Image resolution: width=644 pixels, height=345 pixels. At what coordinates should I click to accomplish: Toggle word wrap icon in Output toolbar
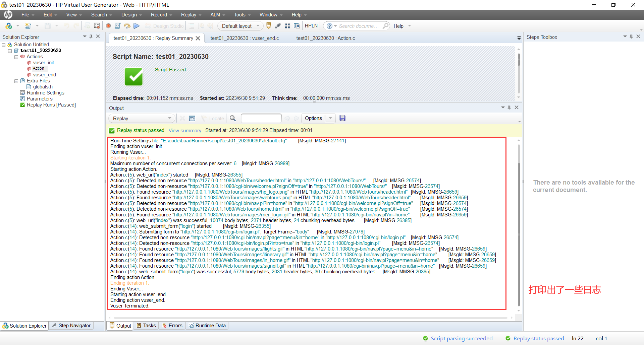tap(192, 118)
